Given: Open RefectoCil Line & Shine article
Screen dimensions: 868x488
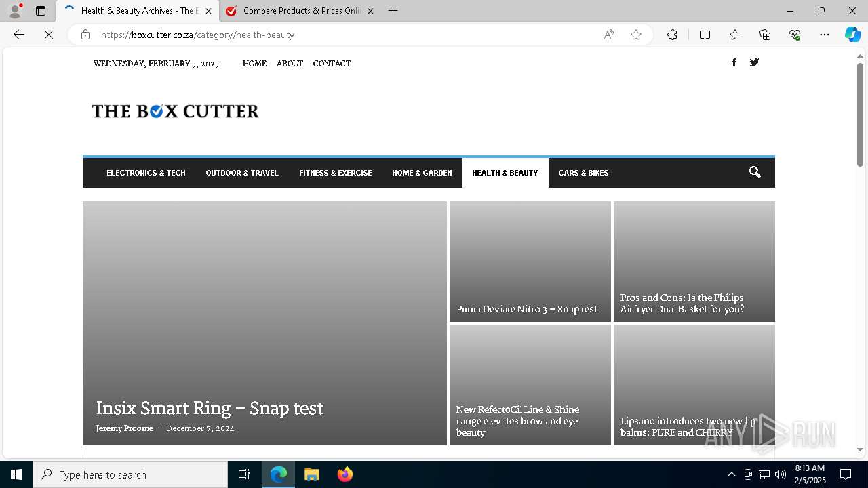Looking at the screenshot, I should click(517, 421).
